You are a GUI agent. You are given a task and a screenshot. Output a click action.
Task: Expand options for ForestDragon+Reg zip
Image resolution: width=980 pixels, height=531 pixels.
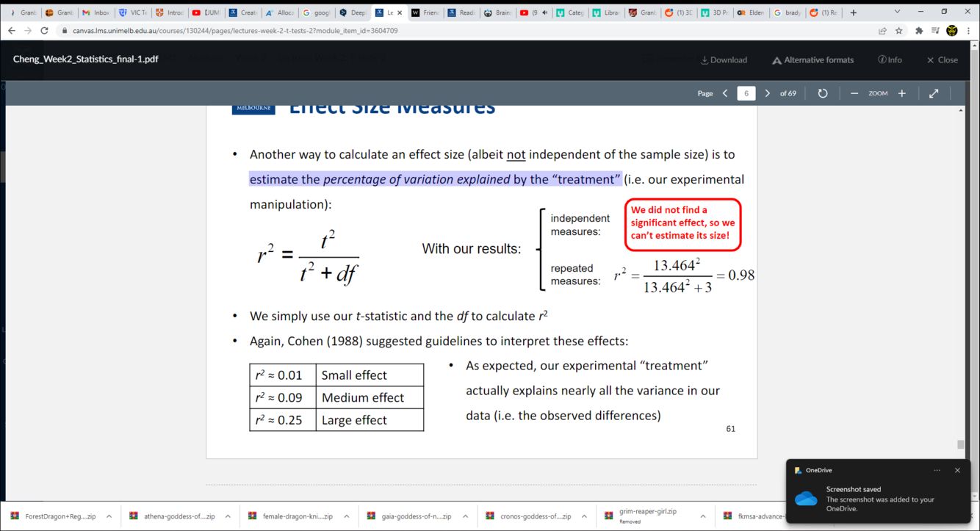point(109,516)
